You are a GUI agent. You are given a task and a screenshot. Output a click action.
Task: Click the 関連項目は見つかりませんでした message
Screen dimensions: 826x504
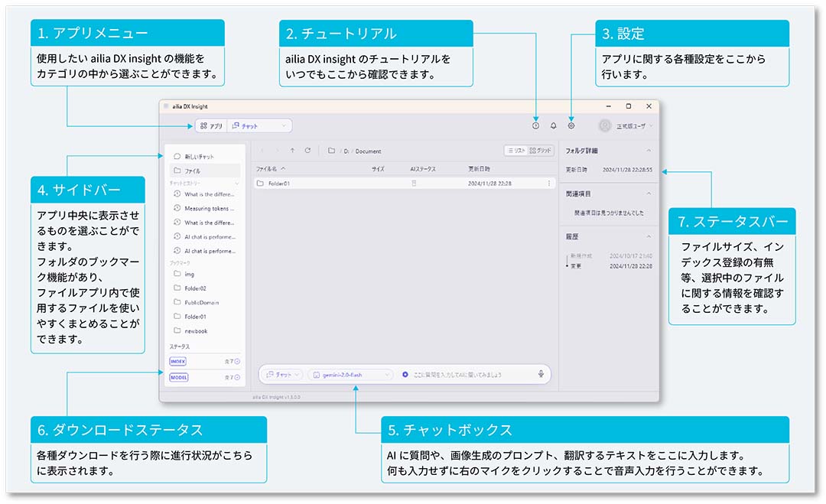(x=609, y=213)
